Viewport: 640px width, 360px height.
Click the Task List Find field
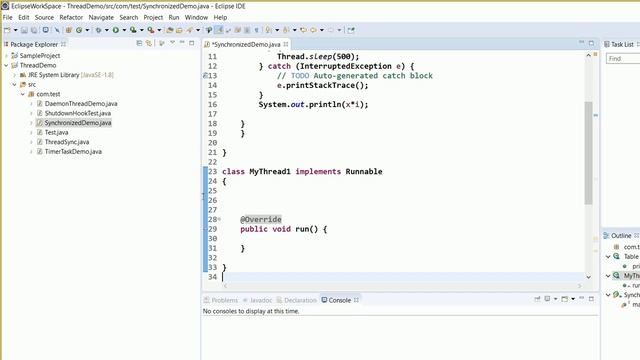(623, 59)
